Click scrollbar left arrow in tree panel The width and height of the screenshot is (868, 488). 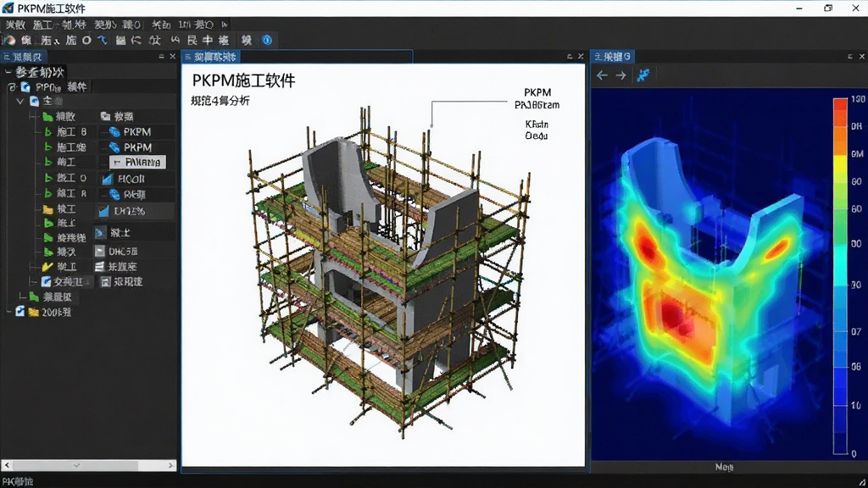[x=7, y=465]
